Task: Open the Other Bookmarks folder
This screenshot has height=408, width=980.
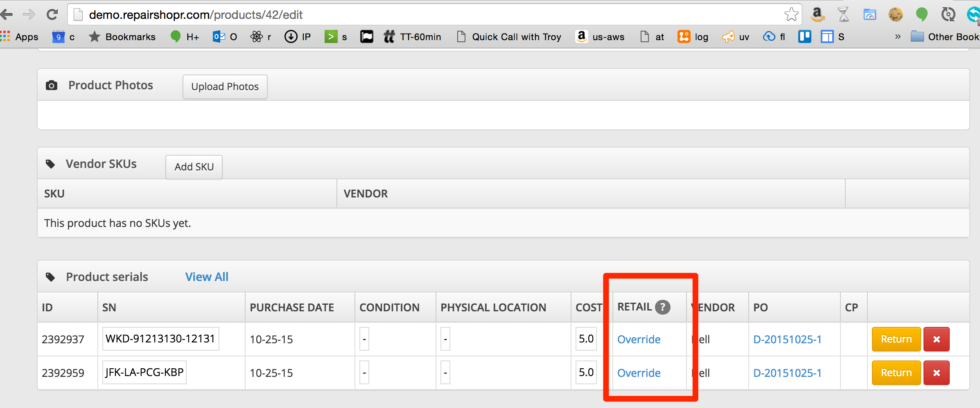Action: 946,37
